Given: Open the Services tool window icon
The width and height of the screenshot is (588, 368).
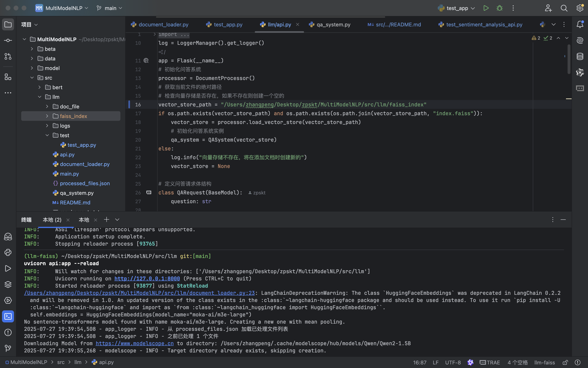Looking at the screenshot, I should (x=8, y=300).
